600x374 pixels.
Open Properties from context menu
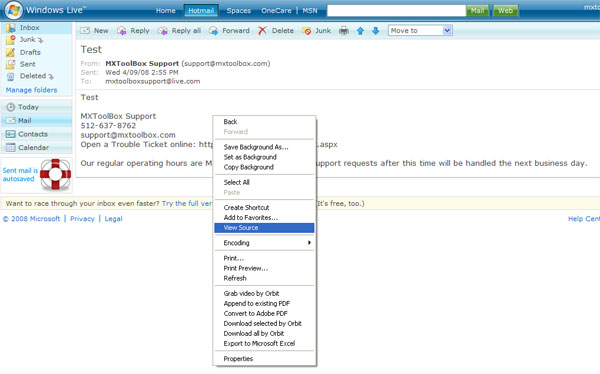tap(238, 359)
